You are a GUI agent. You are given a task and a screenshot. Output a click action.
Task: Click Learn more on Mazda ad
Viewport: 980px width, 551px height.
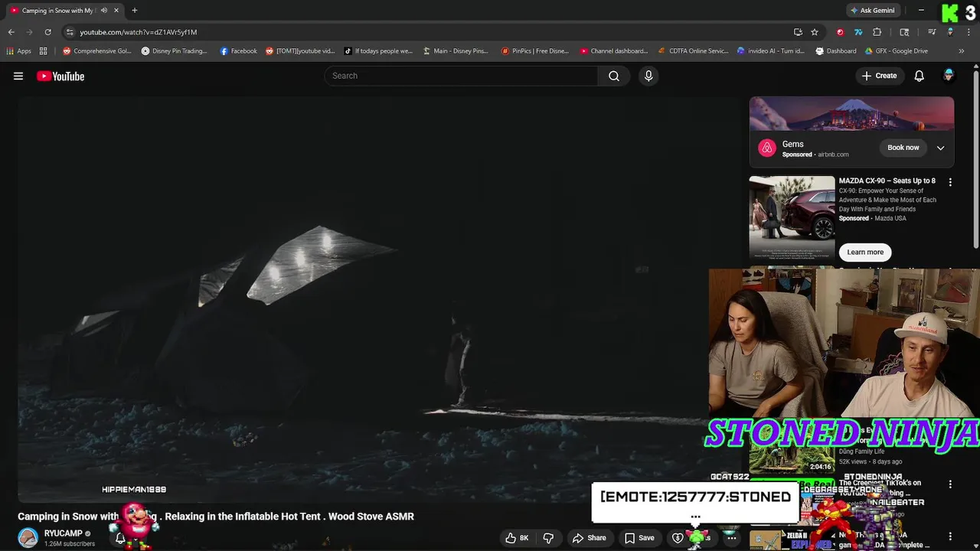coord(865,252)
